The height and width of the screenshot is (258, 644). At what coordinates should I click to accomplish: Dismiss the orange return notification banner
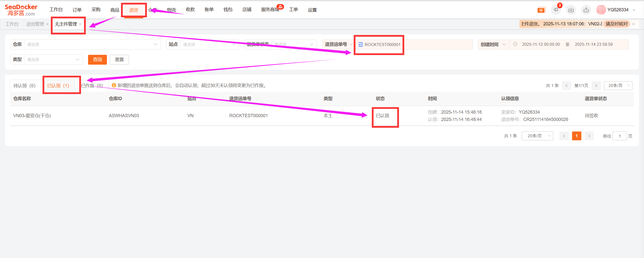[634, 24]
